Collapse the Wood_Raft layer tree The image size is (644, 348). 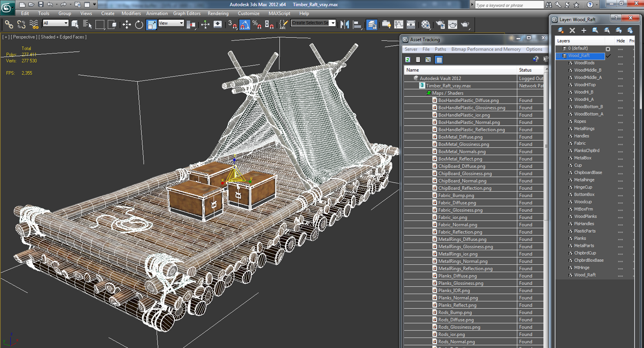click(559, 56)
